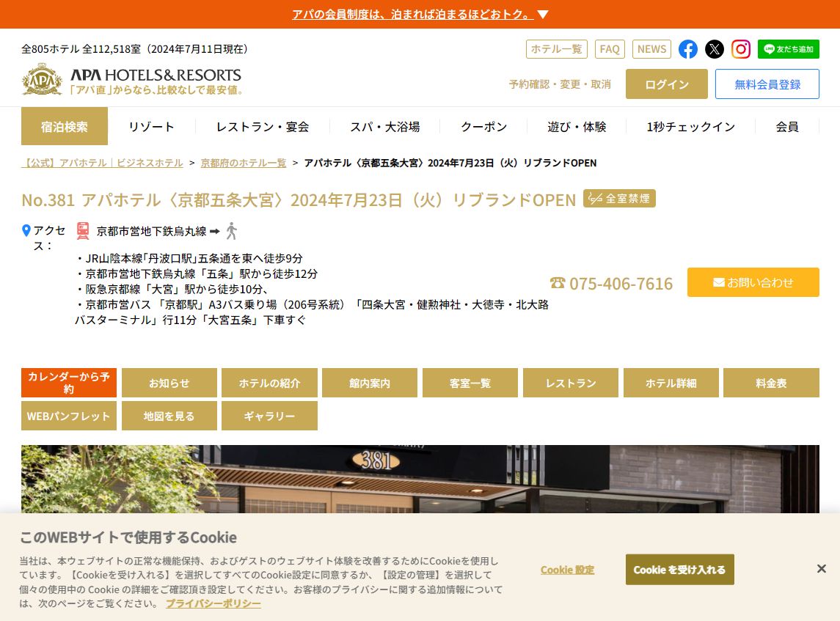Screen dimensions: 840x621
Task: Click the hotel entrance photo
Action: (420, 479)
